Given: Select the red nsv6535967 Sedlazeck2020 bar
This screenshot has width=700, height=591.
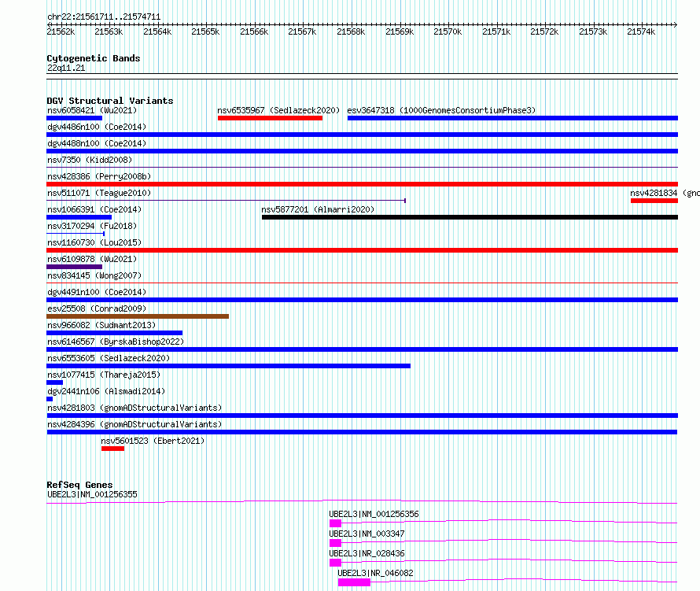Looking at the screenshot, I should click(x=270, y=118).
